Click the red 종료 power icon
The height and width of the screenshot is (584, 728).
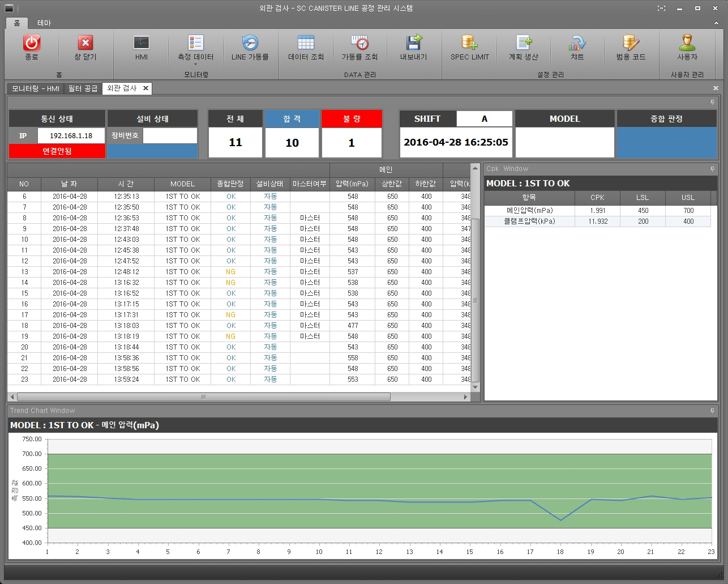pos(32,44)
